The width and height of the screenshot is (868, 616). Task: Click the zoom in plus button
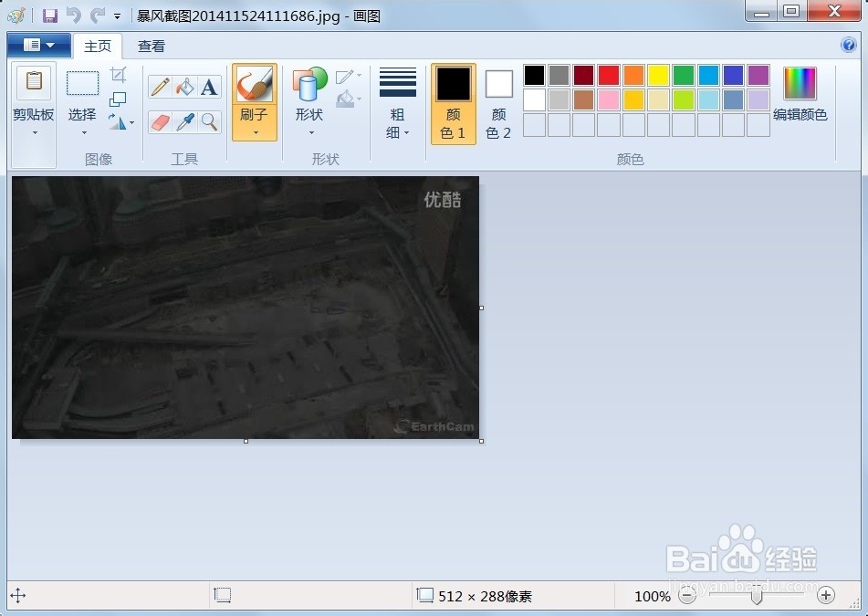point(825,596)
